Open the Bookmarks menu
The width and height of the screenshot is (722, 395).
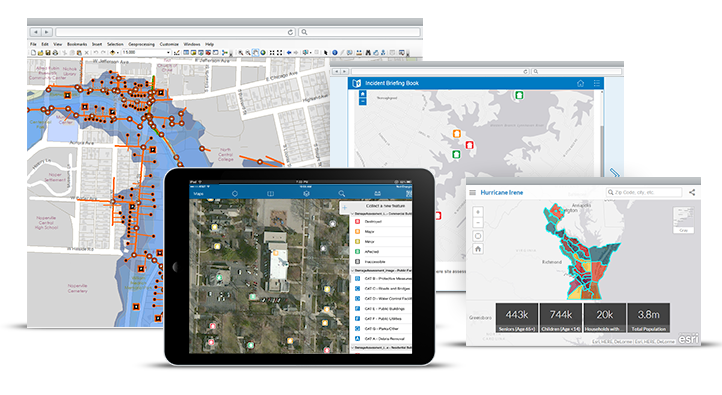pyautogui.click(x=77, y=44)
